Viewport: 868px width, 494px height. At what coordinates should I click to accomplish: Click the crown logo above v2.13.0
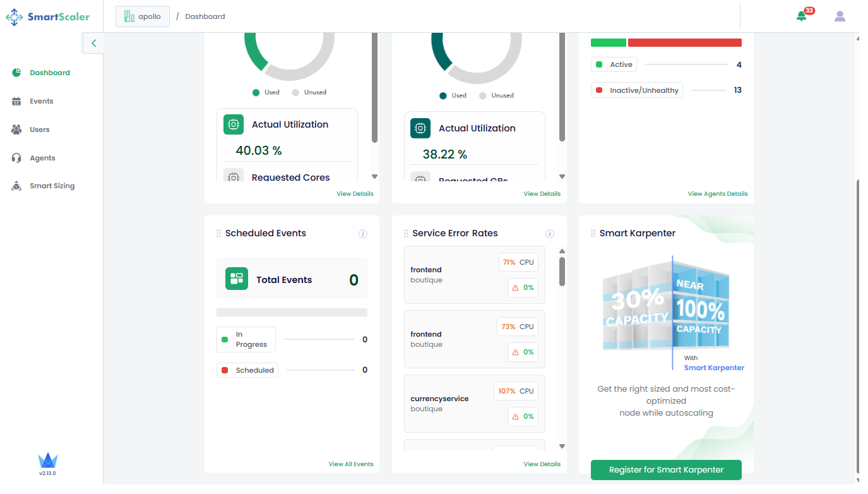tap(48, 461)
